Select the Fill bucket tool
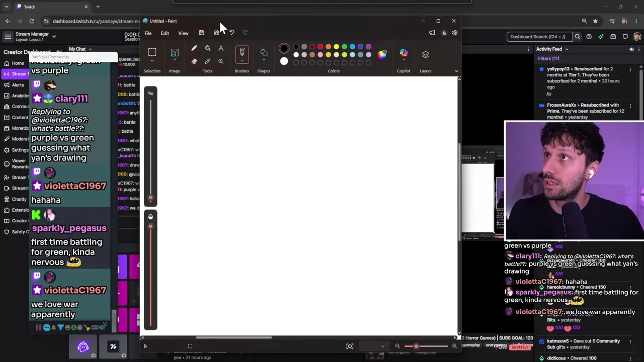 click(x=207, y=49)
